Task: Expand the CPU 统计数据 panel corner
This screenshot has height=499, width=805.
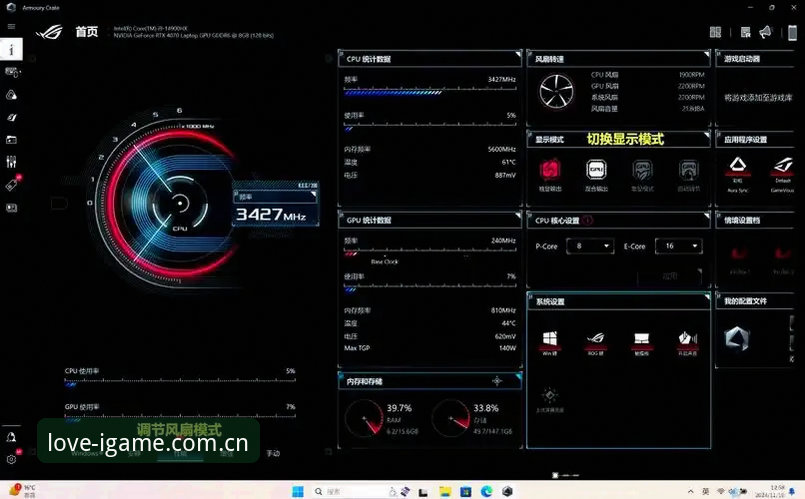Action: [x=518, y=53]
